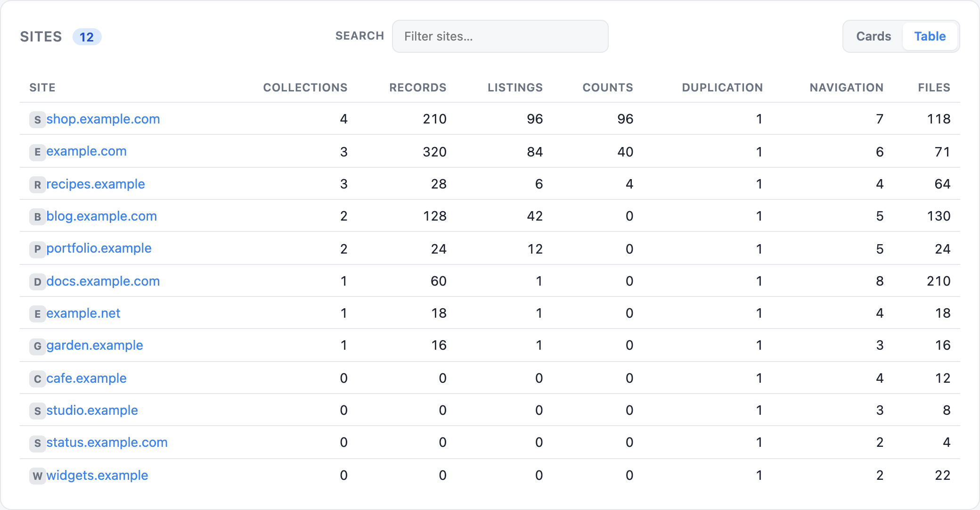980x510 pixels.
Task: Click the P badge icon beside portfolio.example
Action: (x=38, y=249)
